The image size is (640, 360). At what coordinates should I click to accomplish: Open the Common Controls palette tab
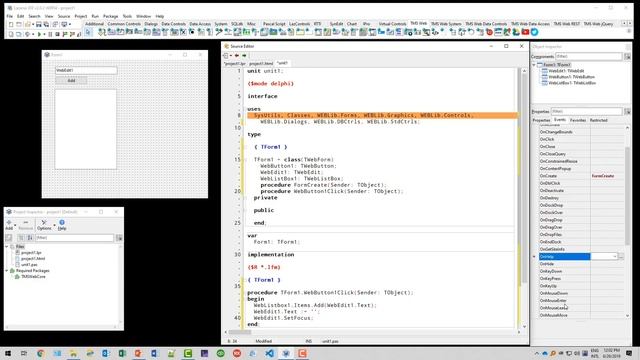(x=124, y=24)
